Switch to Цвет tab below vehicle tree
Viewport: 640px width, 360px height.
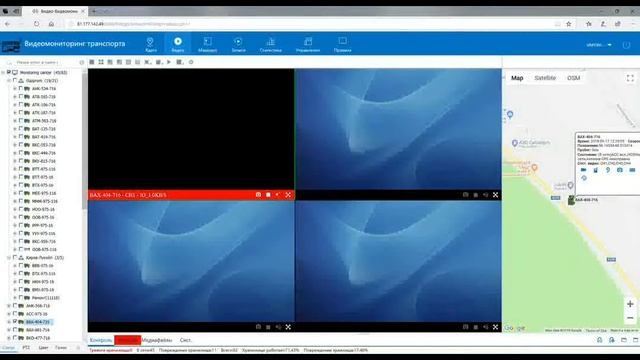43,348
